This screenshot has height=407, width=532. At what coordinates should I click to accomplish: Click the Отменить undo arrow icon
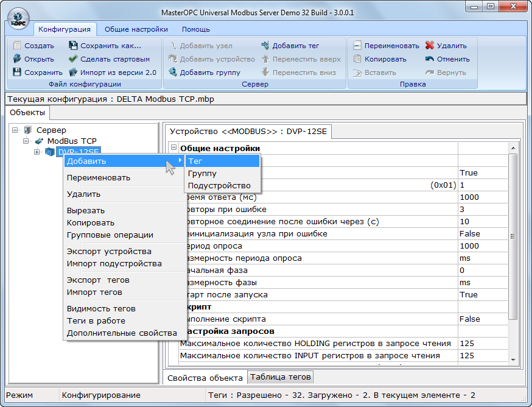[430, 59]
